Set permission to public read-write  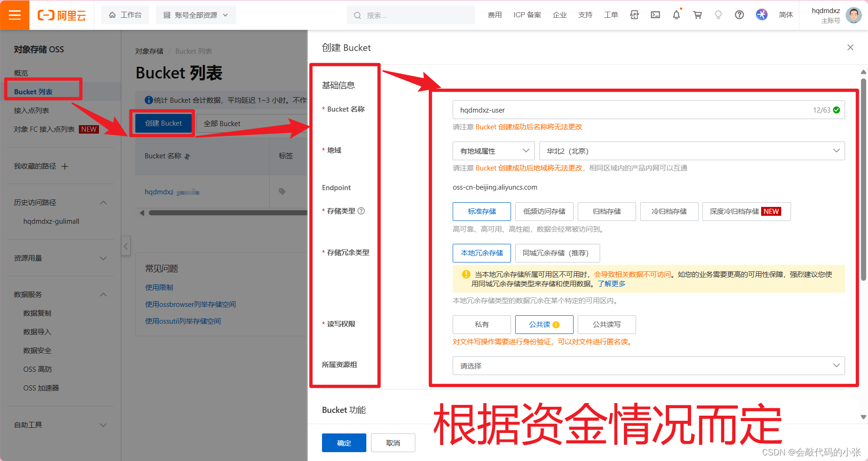tap(607, 325)
